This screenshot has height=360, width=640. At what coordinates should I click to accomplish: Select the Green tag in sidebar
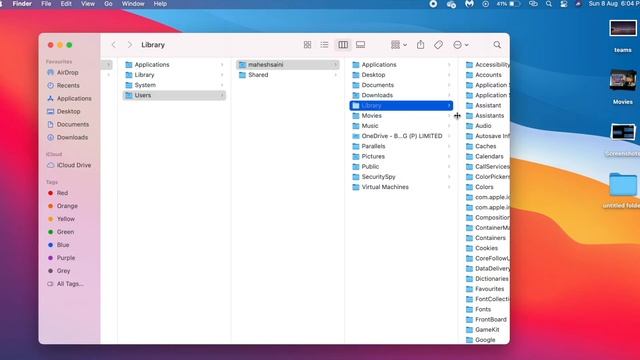coord(61,232)
